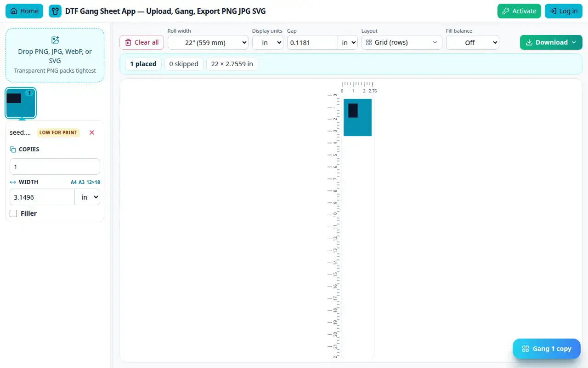Open image width unit dropdown
The width and height of the screenshot is (588, 368).
87,197
